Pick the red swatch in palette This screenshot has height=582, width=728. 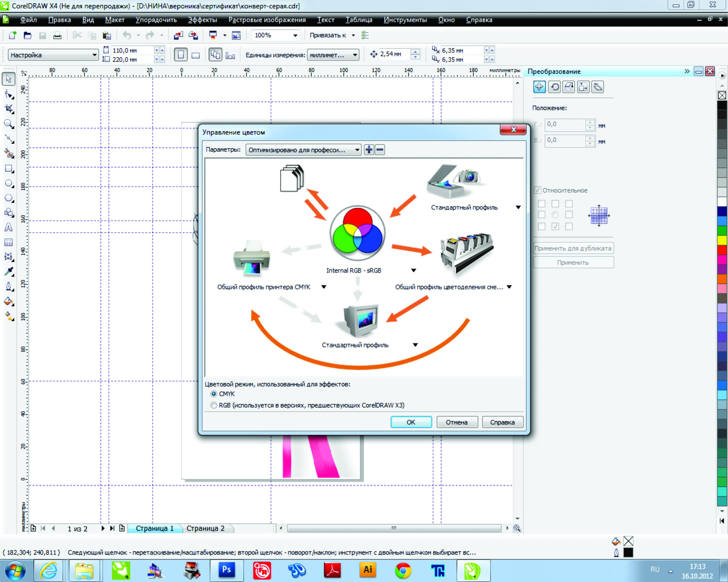point(722,249)
